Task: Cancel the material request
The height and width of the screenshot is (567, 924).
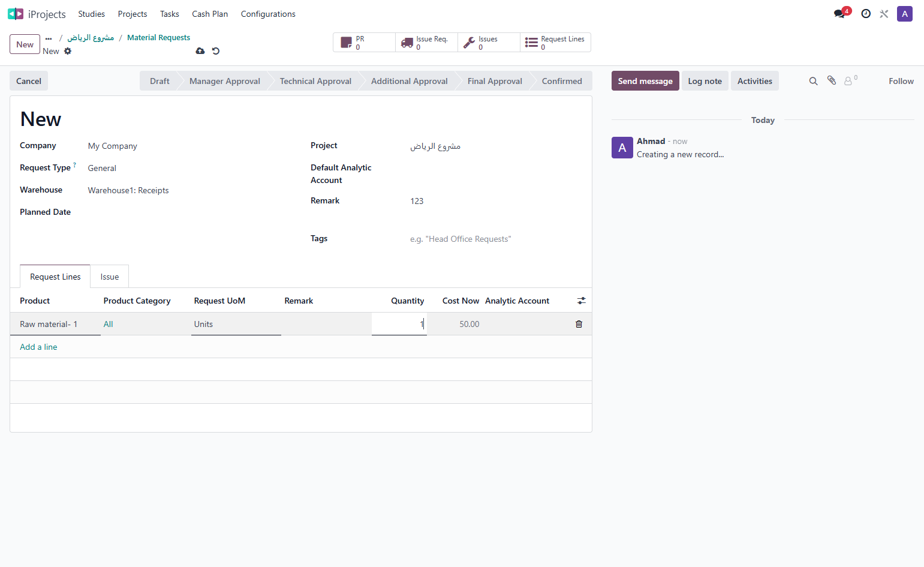Action: coord(29,81)
